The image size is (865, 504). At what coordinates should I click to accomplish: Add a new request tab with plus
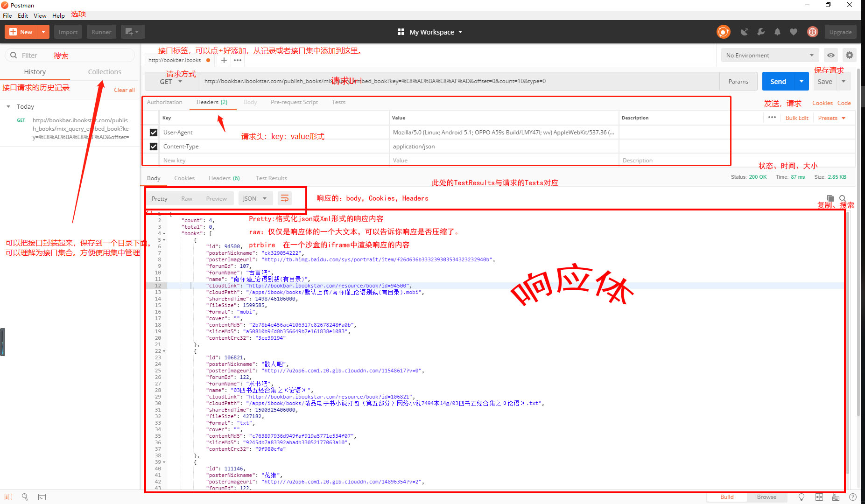224,60
